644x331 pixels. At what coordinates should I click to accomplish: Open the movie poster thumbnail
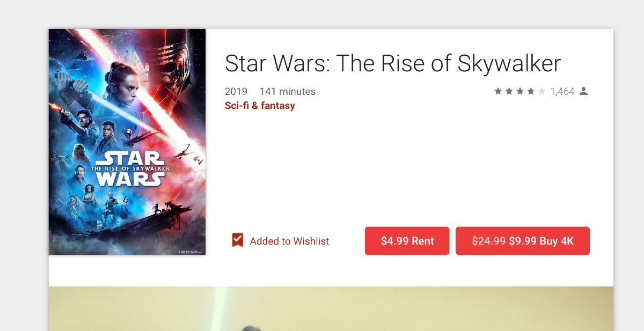(x=127, y=142)
